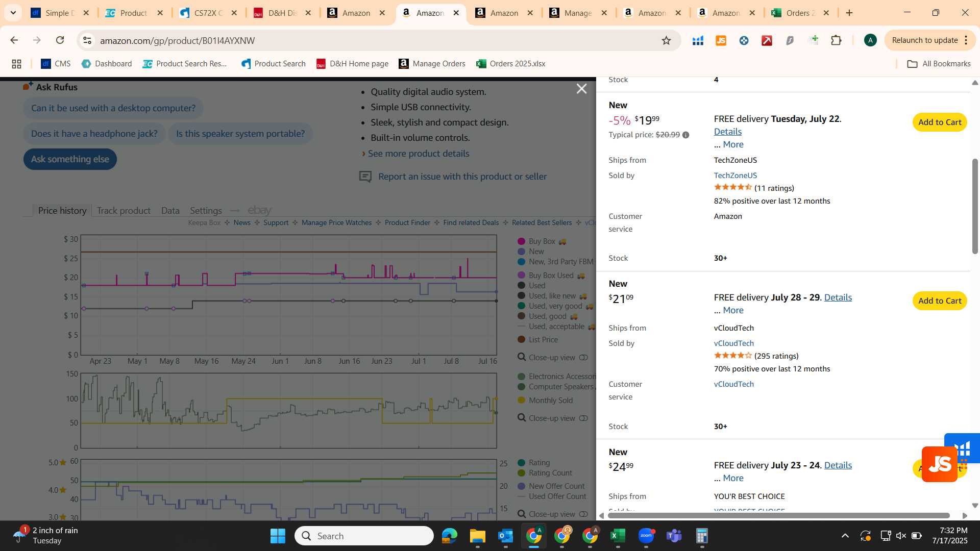Screen dimensions: 980x551
Task: Click the browser back arrow
Action: (x=14, y=40)
